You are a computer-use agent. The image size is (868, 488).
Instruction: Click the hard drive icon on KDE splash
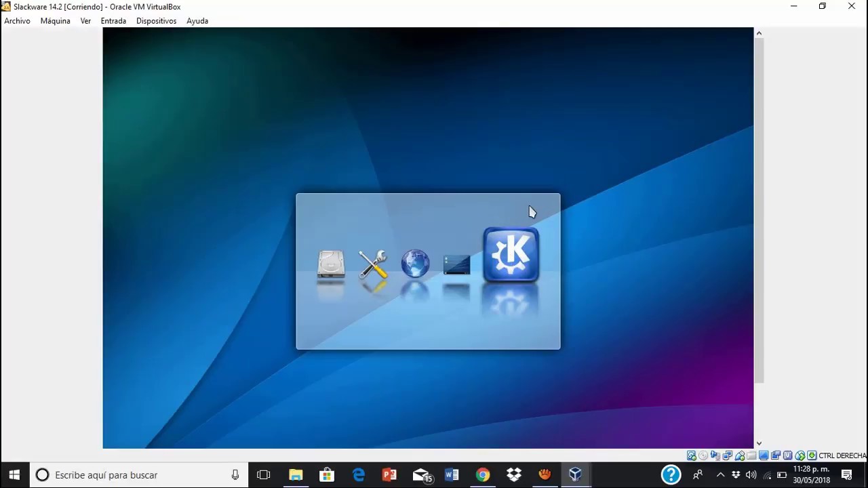pyautogui.click(x=331, y=264)
